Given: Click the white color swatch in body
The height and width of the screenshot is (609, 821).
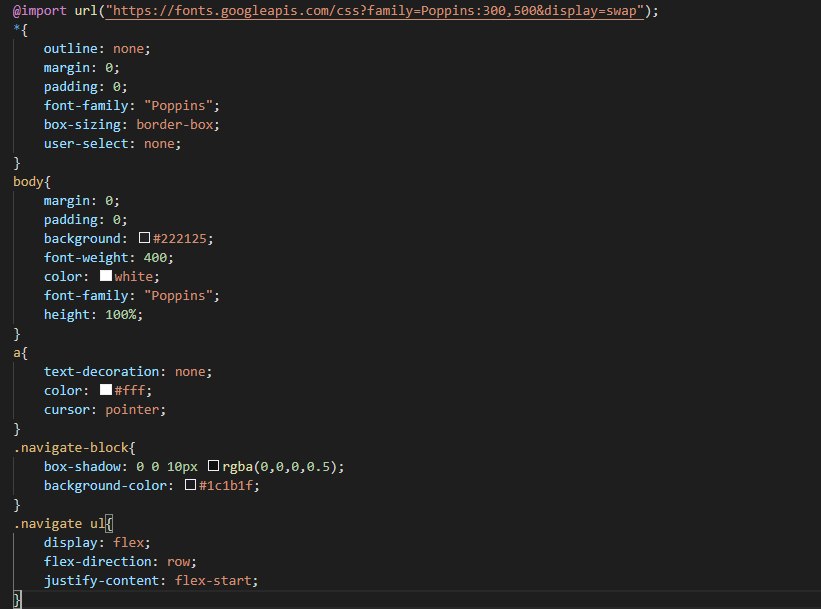Looking at the screenshot, I should [x=106, y=275].
